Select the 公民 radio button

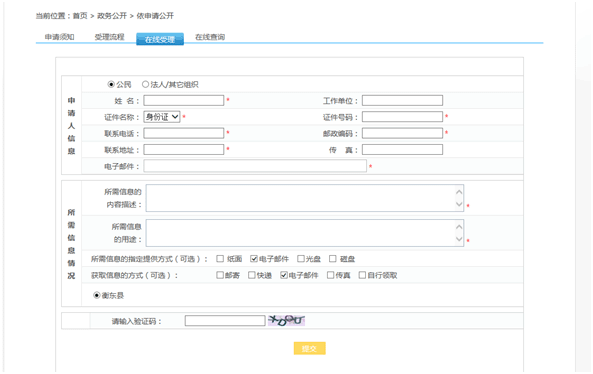tap(111, 84)
